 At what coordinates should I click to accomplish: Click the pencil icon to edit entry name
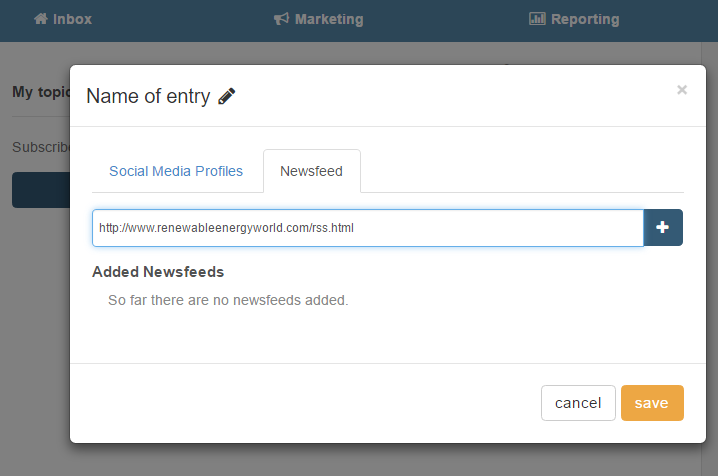(x=227, y=96)
